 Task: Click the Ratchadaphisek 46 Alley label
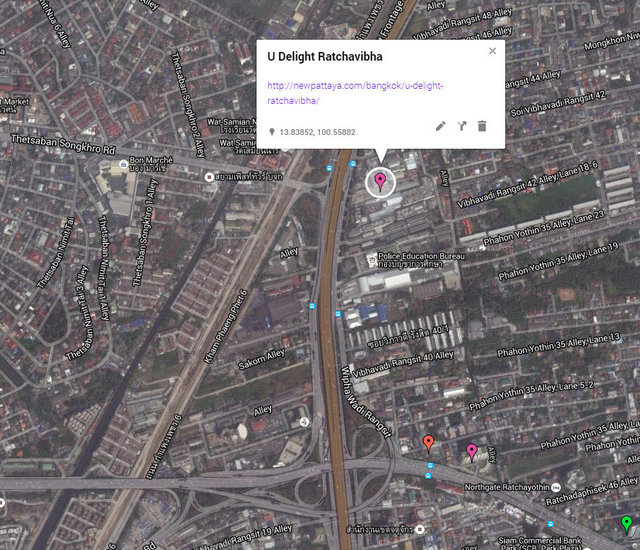[x=591, y=491]
